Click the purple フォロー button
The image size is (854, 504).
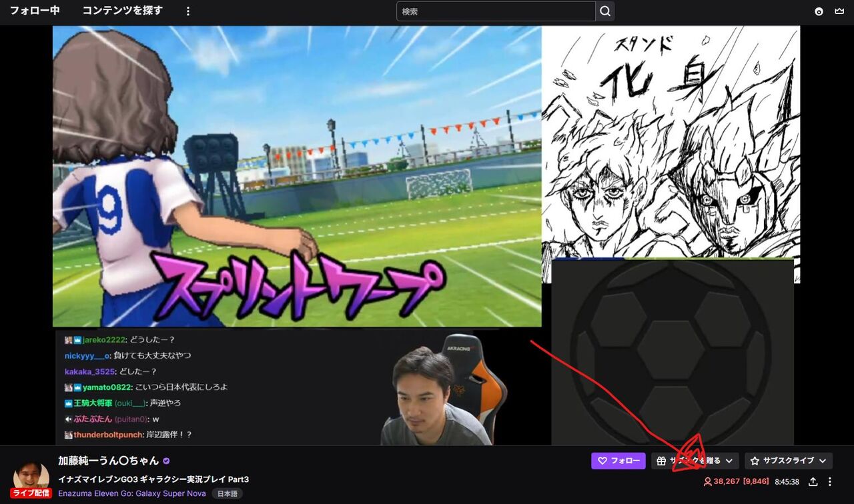618,461
